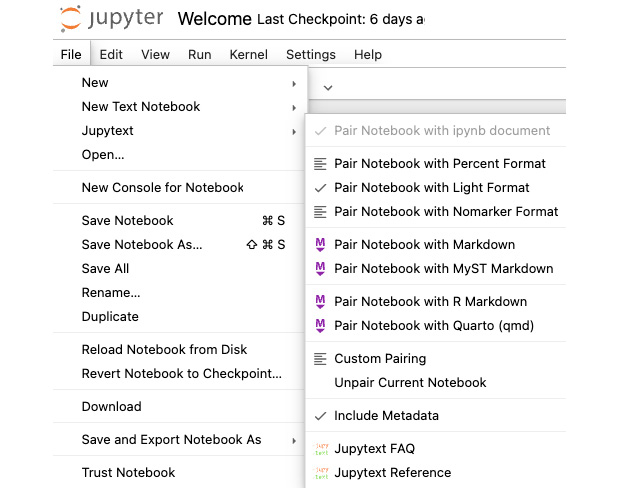Click the Jupytext FAQ icon

[x=321, y=449]
